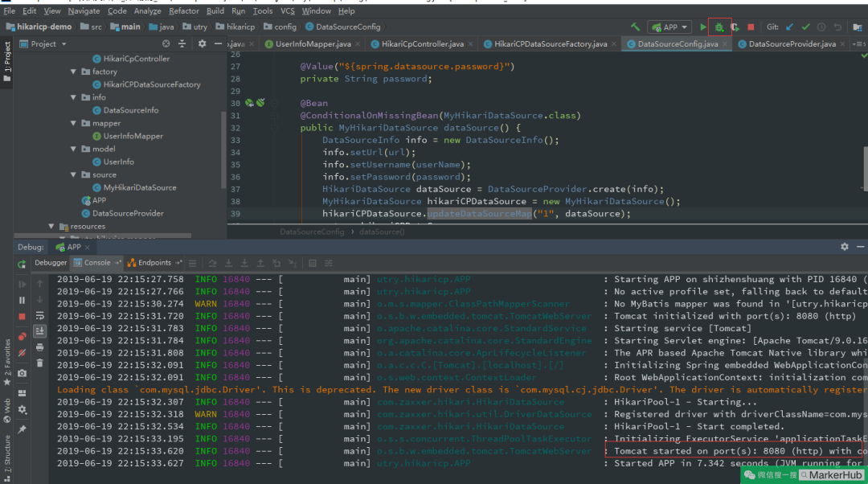
Task: Mute all breakpoints with the crossed circle icon
Action: click(x=22, y=351)
